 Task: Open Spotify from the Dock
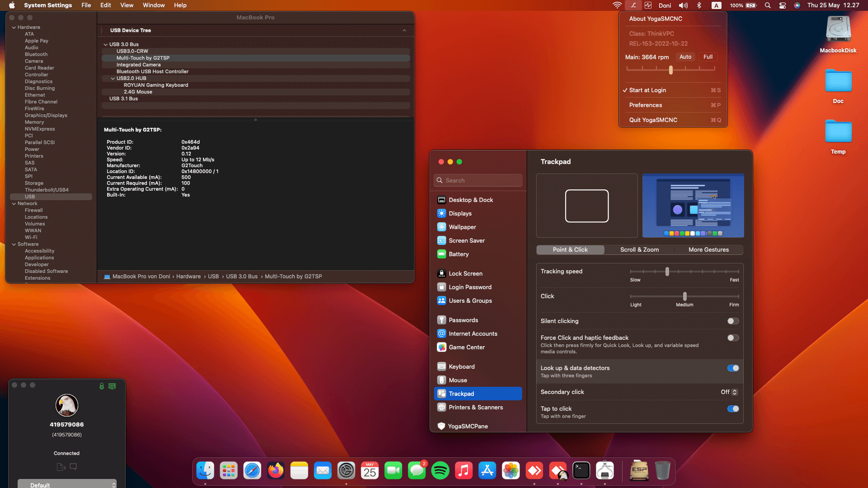click(x=440, y=471)
